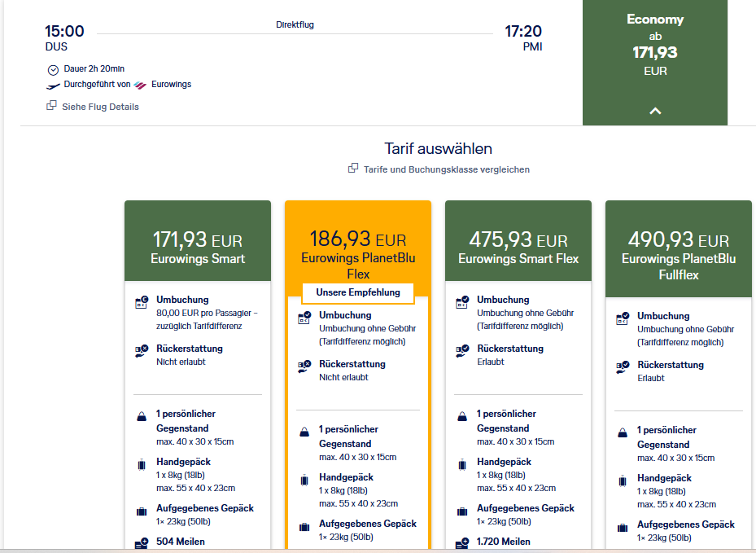This screenshot has width=756, height=553.
Task: Click Handgepäck icon in PlanetBlu Fullflex card
Action: pyautogui.click(x=623, y=481)
